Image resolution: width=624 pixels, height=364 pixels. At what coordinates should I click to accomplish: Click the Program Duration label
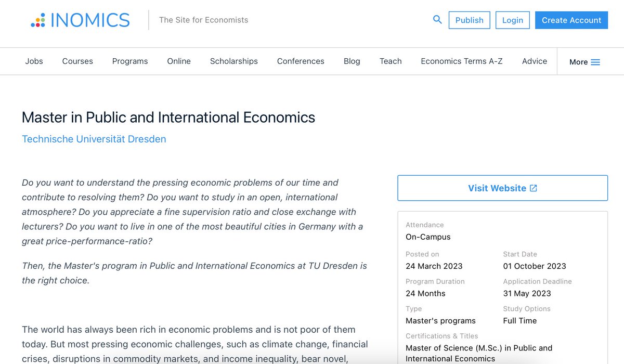pyautogui.click(x=435, y=281)
